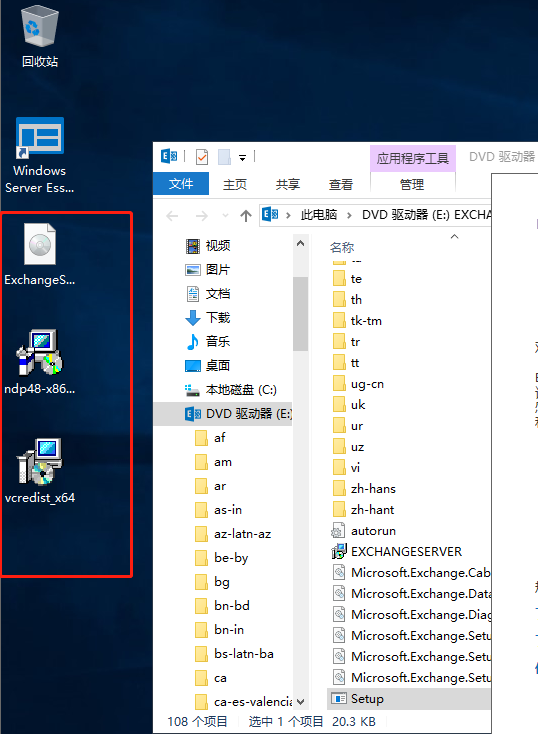The image size is (538, 734).
Task: Select the EXCHANGESERVER installer file
Action: tap(396, 551)
